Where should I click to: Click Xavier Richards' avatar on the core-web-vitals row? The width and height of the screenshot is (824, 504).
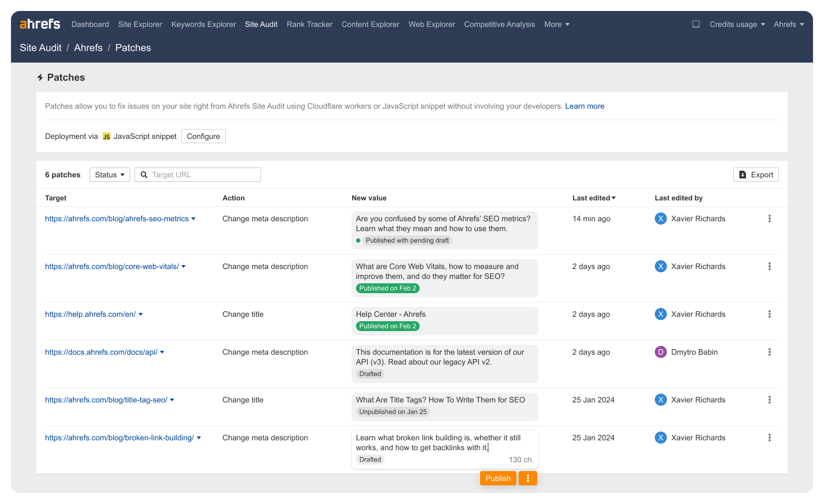(x=660, y=266)
